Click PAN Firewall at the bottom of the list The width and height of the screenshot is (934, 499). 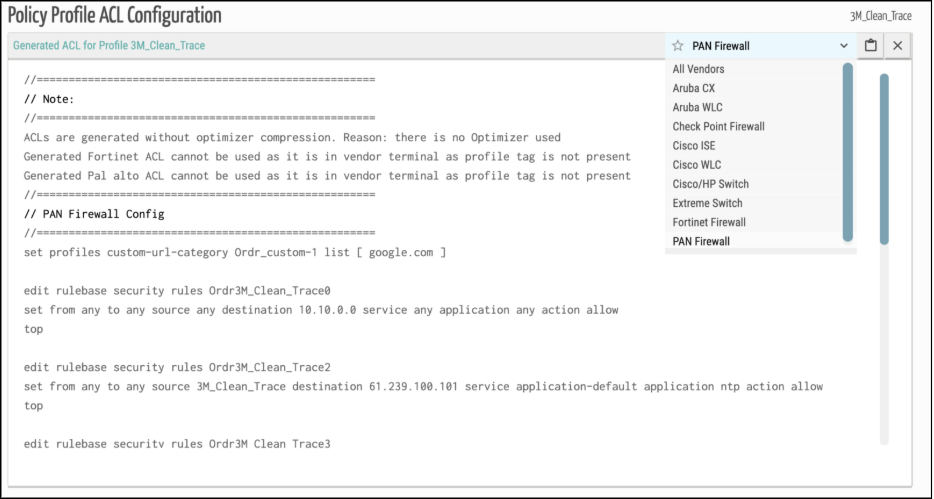click(x=701, y=242)
